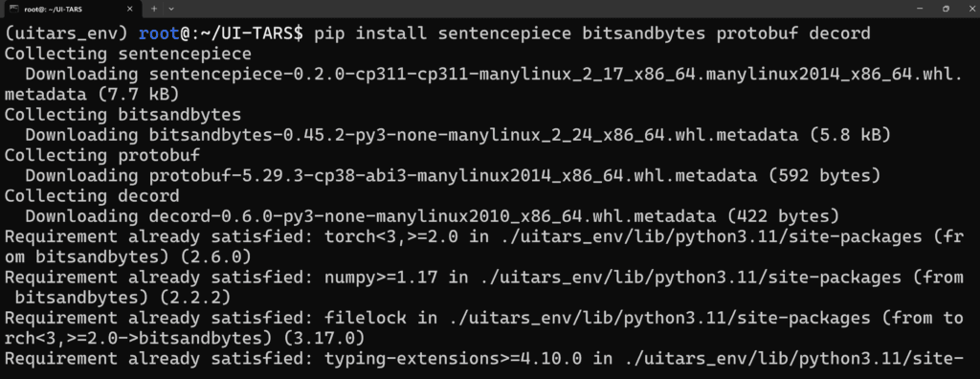Restore down the terminal window
Image resolution: width=980 pixels, height=379 pixels.
pyautogui.click(x=946, y=9)
